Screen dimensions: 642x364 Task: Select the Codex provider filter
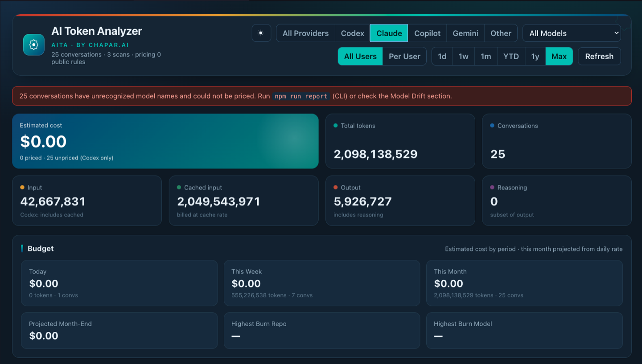(x=352, y=33)
